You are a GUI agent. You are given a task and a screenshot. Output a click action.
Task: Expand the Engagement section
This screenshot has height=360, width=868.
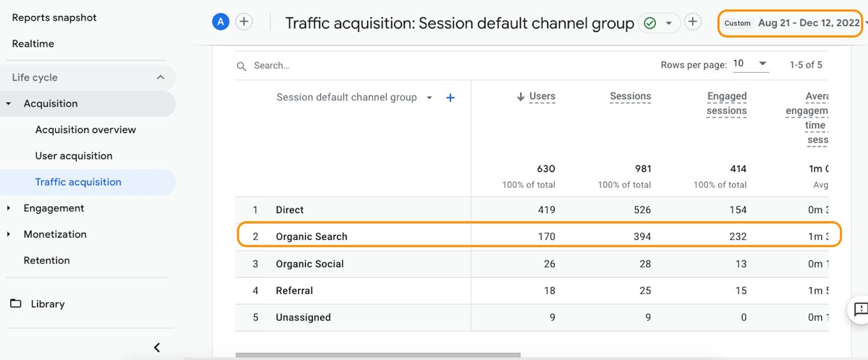(x=9, y=208)
